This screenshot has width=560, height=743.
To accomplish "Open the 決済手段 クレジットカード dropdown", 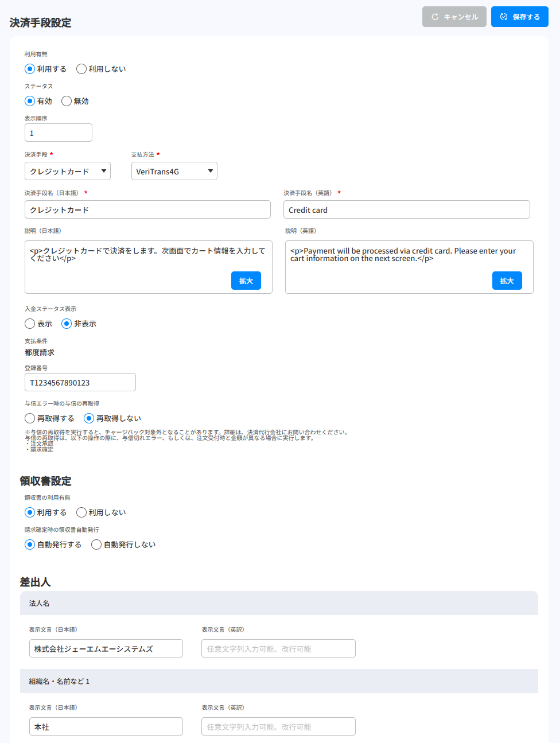I will (x=67, y=171).
